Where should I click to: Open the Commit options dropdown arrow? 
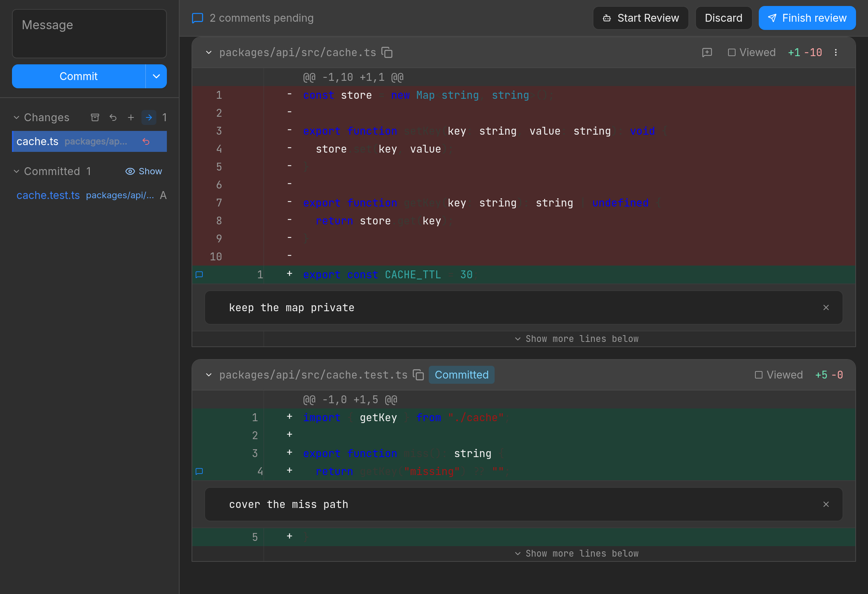click(x=156, y=76)
